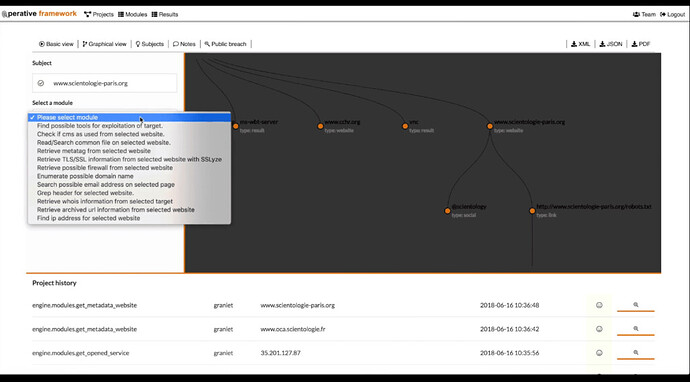
Task: Choose 'Find possible tools for exploitation of target'
Action: pos(129,126)
